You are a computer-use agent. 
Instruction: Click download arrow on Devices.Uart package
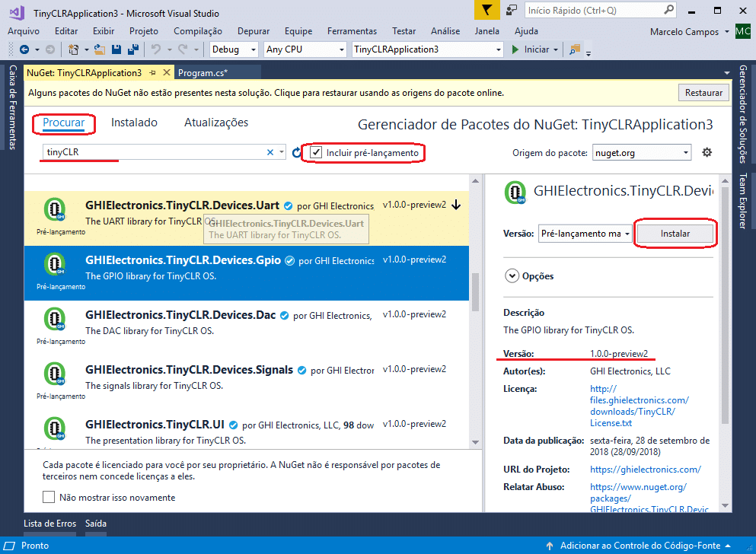[456, 205]
